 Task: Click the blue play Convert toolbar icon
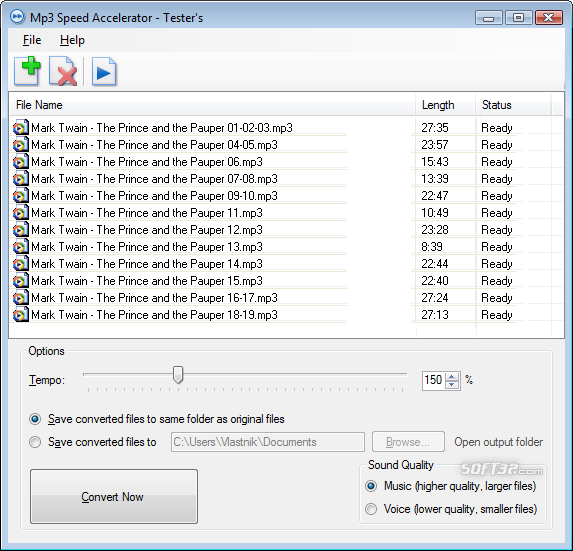click(x=104, y=71)
